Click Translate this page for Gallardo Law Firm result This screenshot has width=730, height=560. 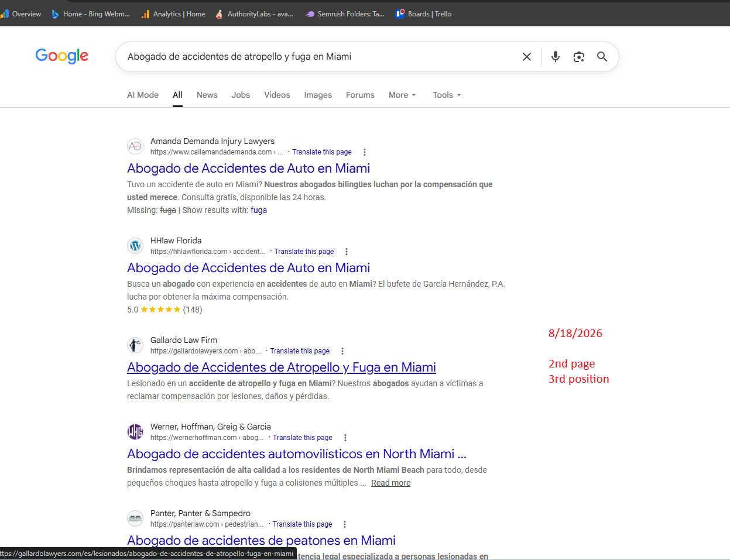[300, 351]
